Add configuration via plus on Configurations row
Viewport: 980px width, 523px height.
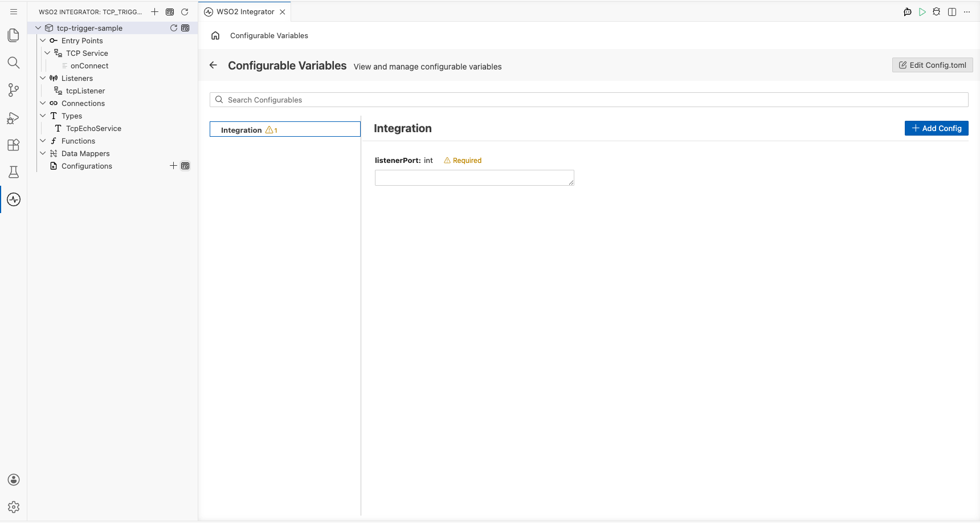click(174, 166)
